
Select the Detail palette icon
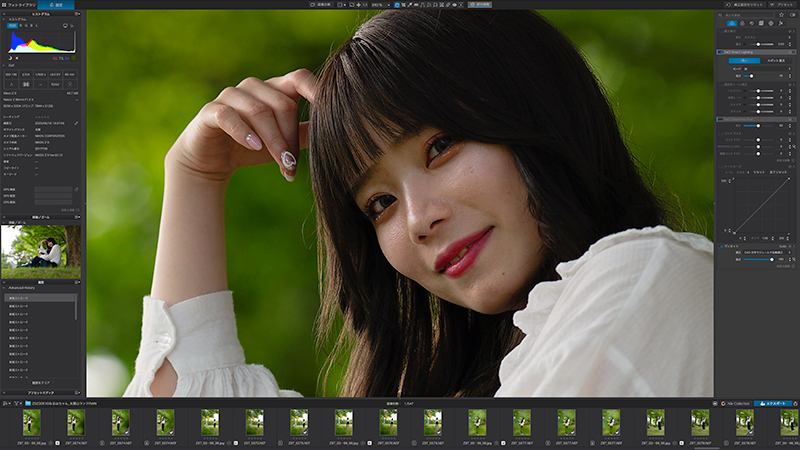coord(752,23)
